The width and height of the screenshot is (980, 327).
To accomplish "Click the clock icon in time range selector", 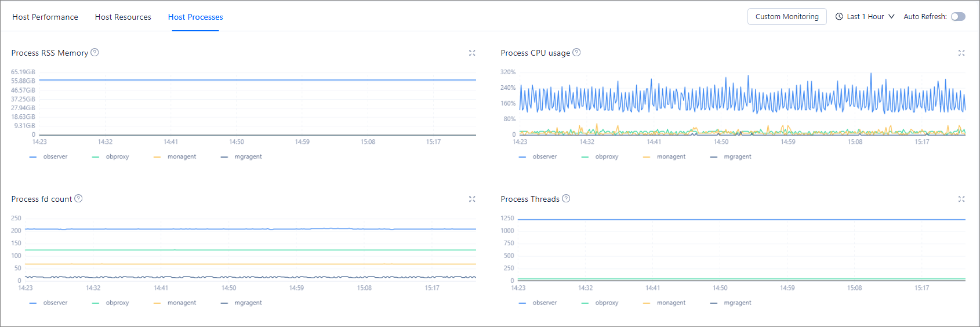I will (839, 17).
